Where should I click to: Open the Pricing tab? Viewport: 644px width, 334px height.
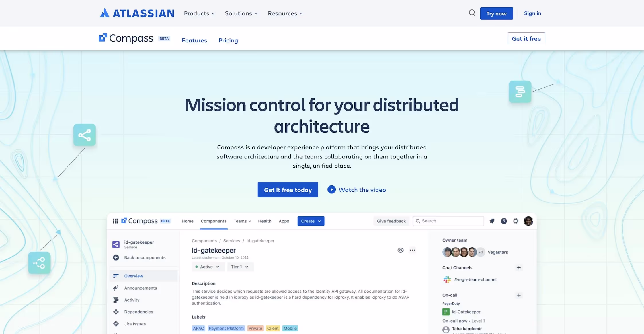coord(228,40)
